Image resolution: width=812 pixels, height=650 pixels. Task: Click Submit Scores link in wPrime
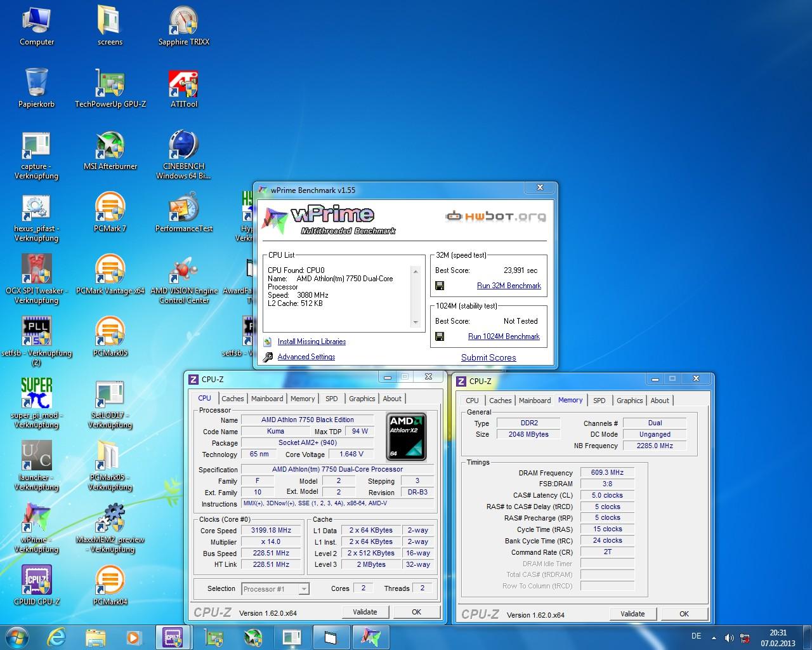coord(488,357)
